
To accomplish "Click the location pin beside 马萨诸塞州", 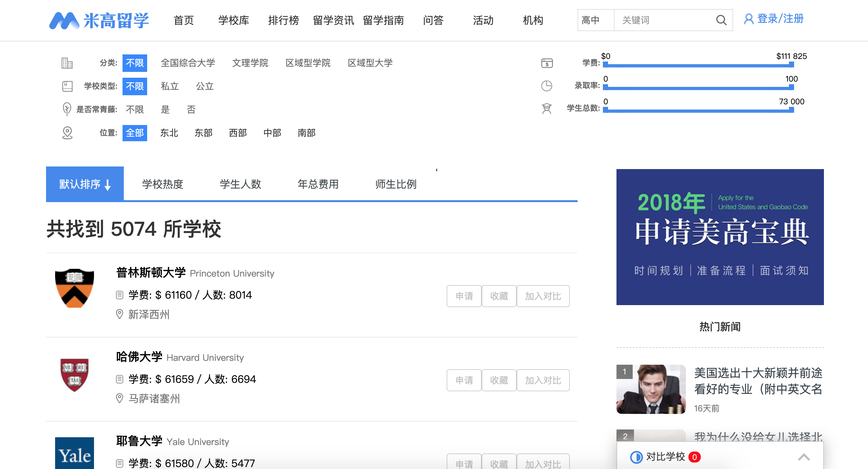I will tap(119, 398).
